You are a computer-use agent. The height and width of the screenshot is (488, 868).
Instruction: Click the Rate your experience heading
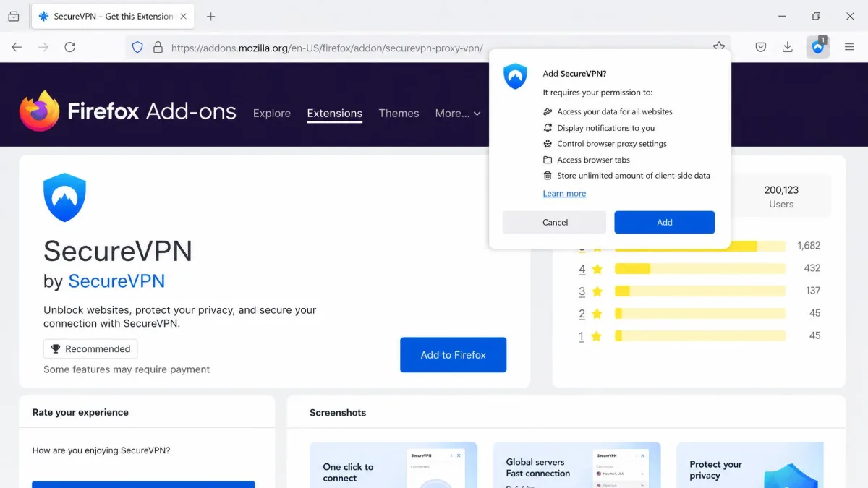tap(80, 412)
